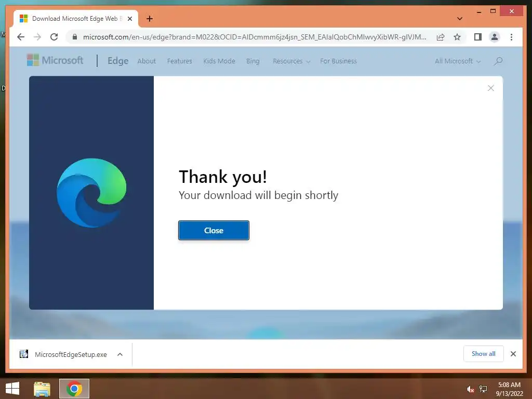Open the About menu item
The height and width of the screenshot is (399, 532).
147,61
